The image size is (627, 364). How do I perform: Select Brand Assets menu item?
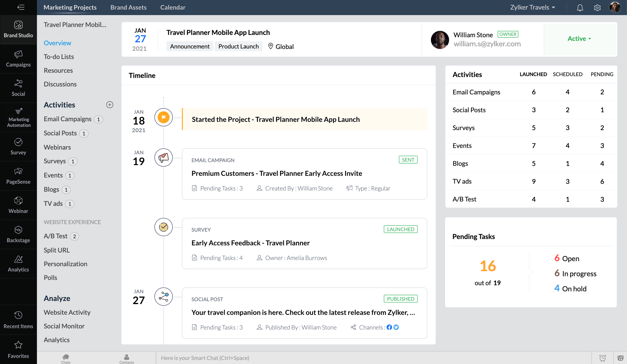pos(128,7)
